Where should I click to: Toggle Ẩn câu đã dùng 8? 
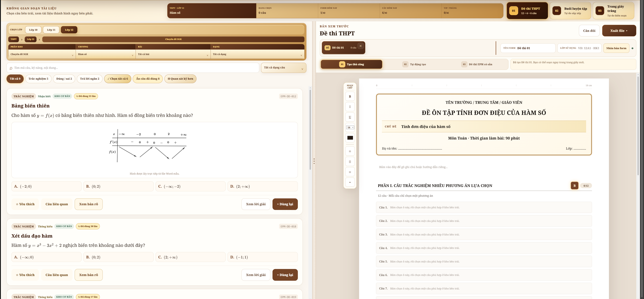click(x=148, y=79)
